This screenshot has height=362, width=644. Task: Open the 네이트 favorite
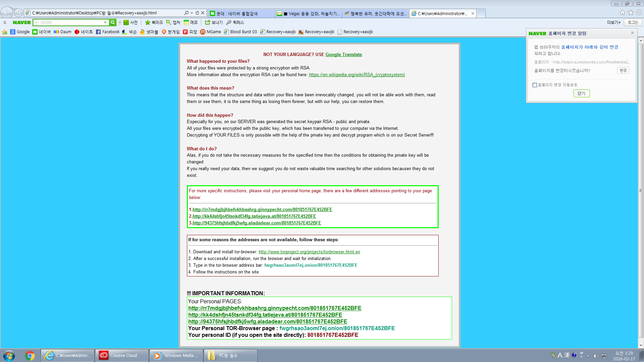(x=84, y=32)
